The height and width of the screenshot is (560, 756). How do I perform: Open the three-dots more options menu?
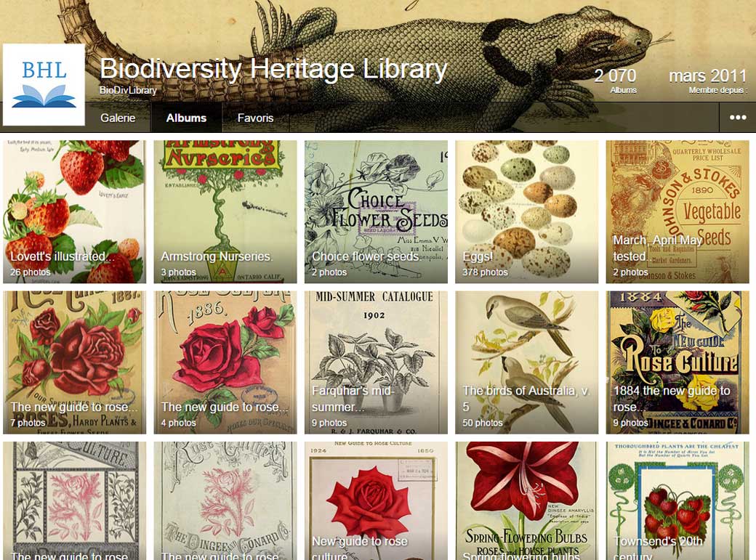pos(737,117)
